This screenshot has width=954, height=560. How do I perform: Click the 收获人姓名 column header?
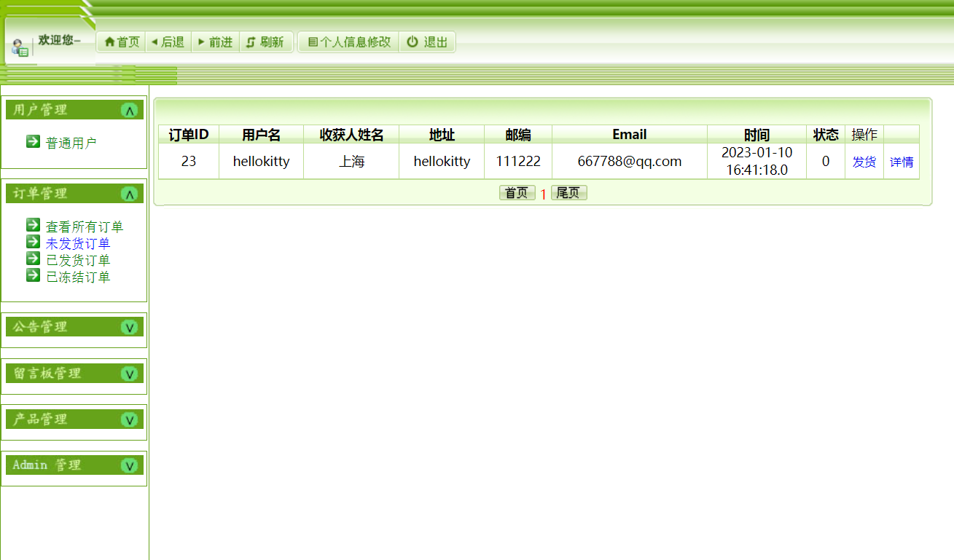point(352,135)
